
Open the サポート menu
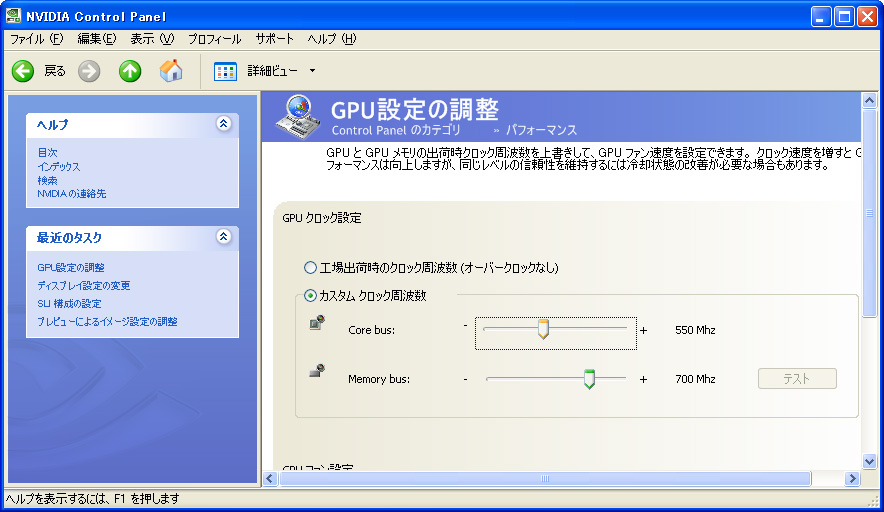[x=275, y=39]
